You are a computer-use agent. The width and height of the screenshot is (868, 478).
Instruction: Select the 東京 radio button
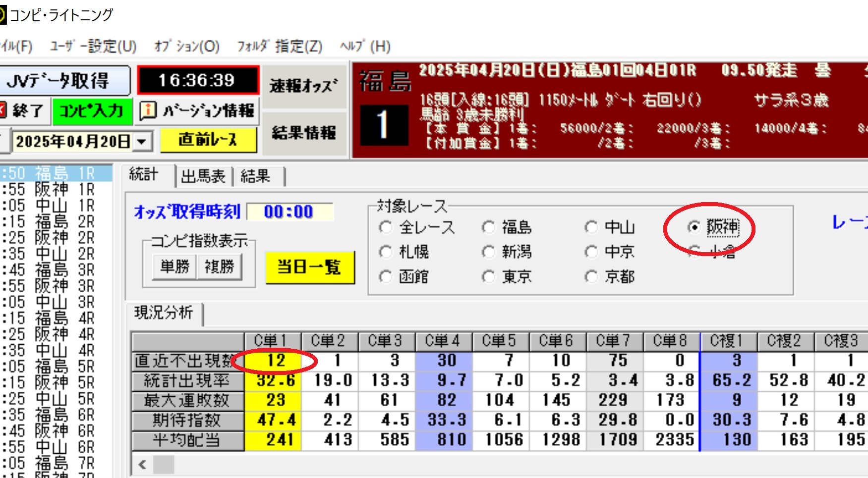pos(488,276)
